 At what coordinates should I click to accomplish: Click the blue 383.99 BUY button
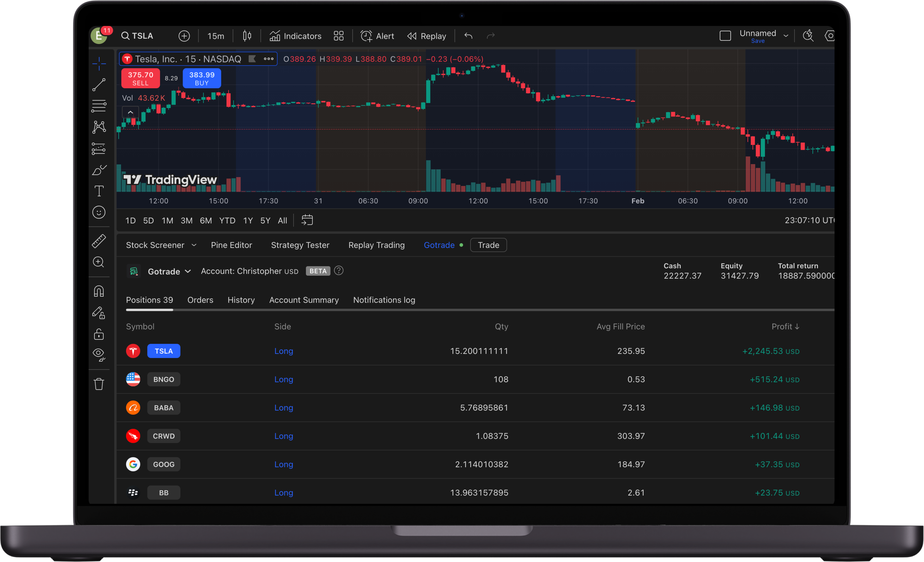coord(201,78)
